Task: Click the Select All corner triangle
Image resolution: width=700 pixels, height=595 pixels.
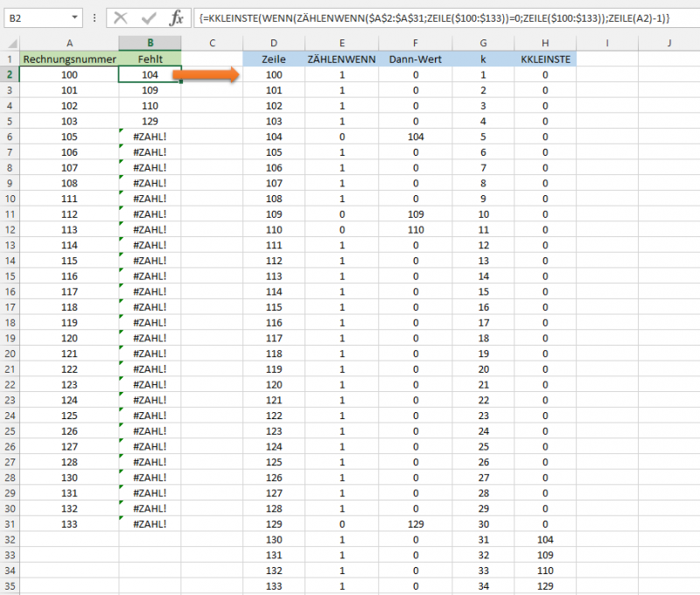Action: point(9,43)
